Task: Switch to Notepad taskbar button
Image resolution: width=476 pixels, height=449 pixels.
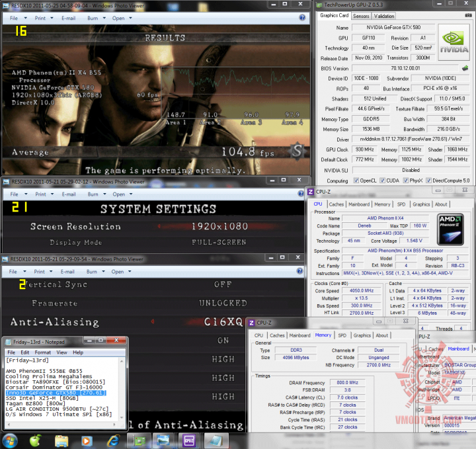Action: tap(215, 441)
